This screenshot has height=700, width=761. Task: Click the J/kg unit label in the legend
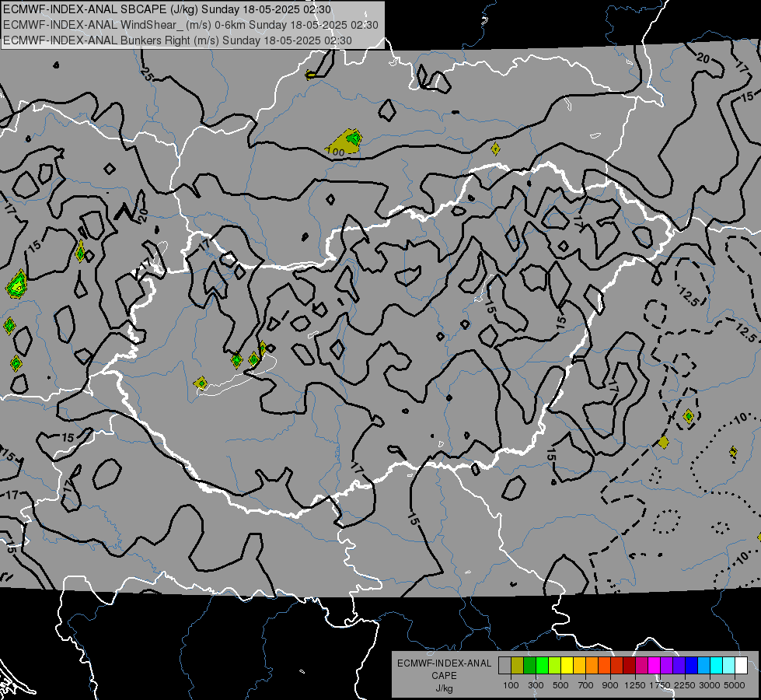(x=444, y=688)
